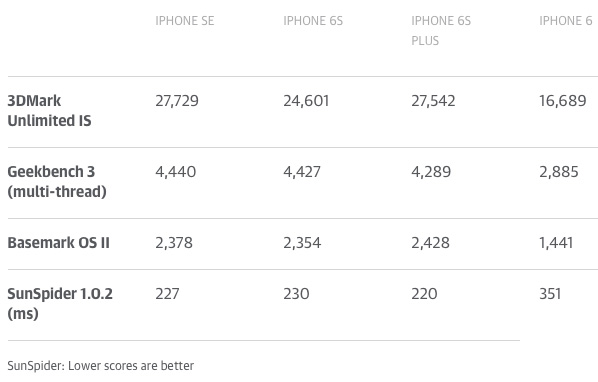Select the Basemark OS II row label
Image resolution: width=598 pixels, height=382 pixels.
59,243
